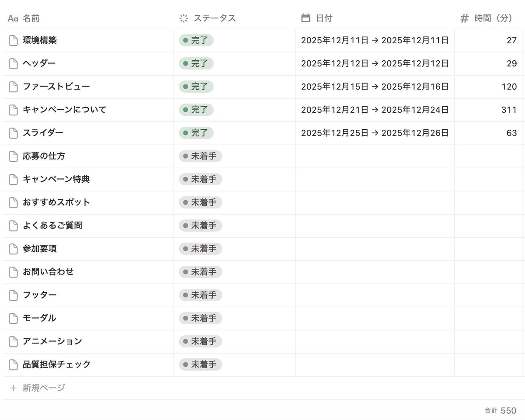This screenshot has width=525, height=420.
Task: Open the 完了 status tag for 環境構築
Action: tap(196, 40)
